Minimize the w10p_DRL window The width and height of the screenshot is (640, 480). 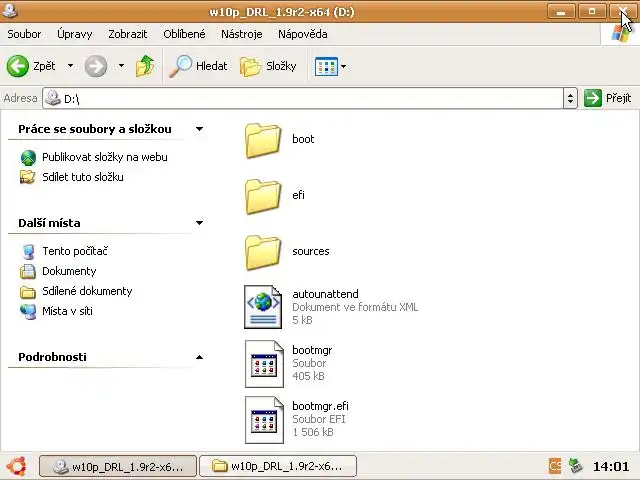pyautogui.click(x=561, y=11)
